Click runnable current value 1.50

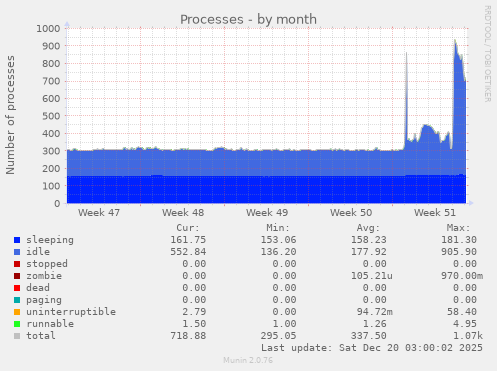point(194,324)
